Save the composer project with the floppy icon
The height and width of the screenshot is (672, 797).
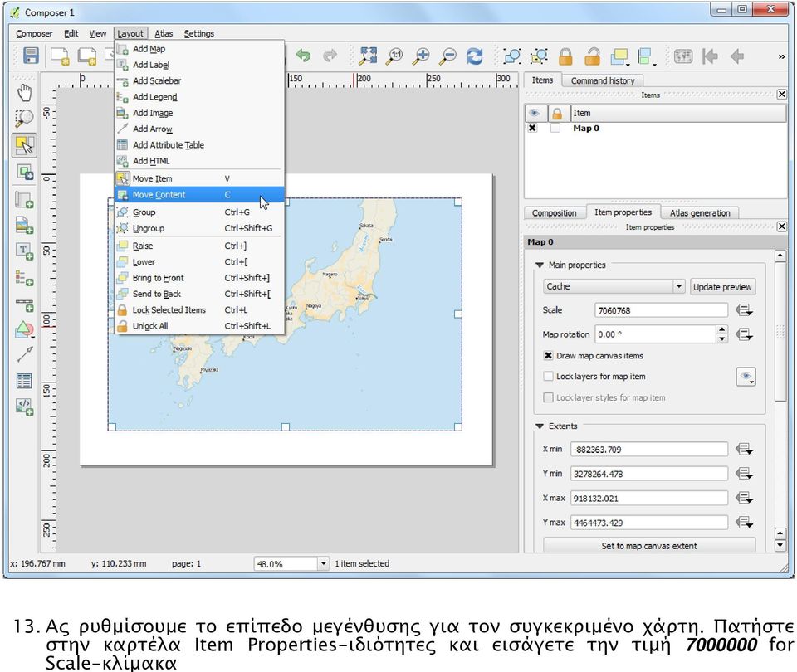point(31,56)
